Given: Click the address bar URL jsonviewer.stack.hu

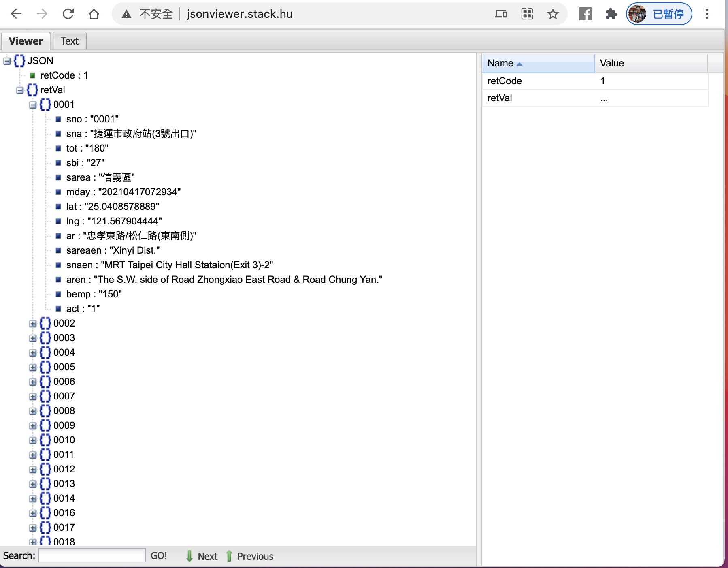Looking at the screenshot, I should tap(240, 14).
